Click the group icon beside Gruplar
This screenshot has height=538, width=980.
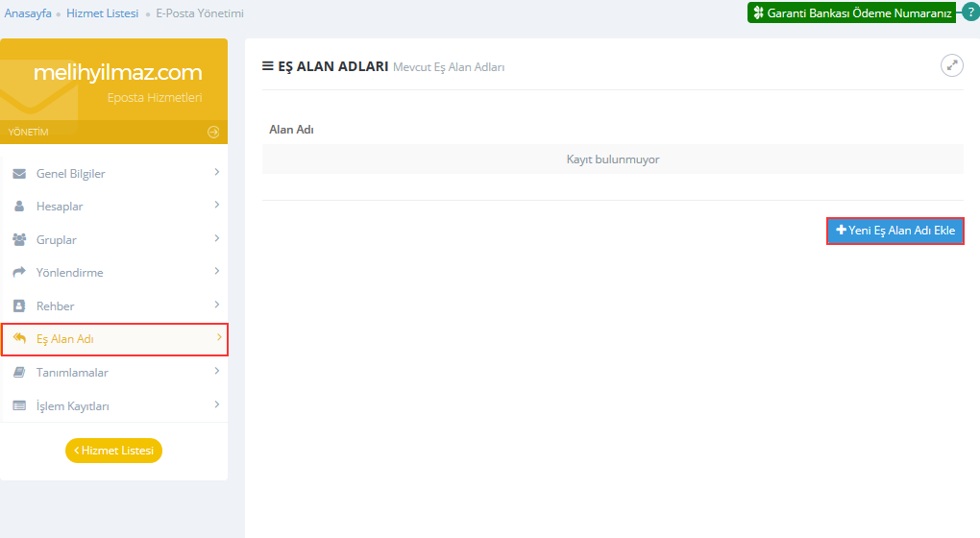19,239
